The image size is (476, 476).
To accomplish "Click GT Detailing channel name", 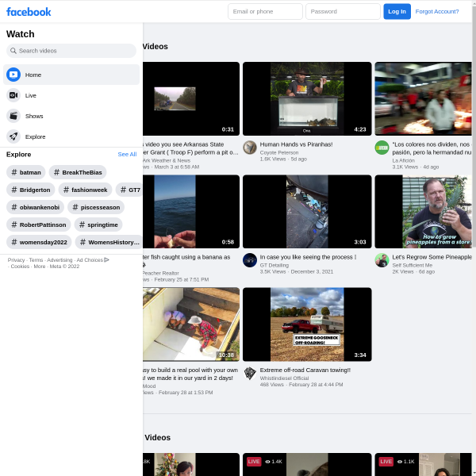I will pos(274,265).
